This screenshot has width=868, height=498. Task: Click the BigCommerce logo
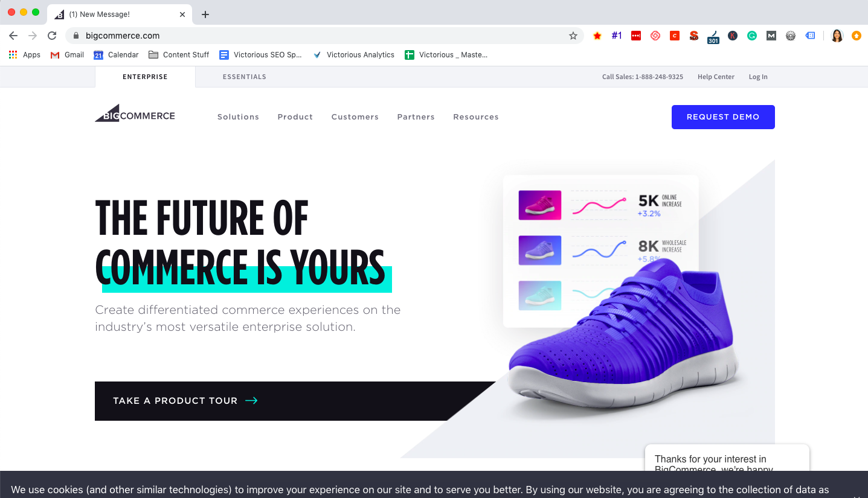[x=135, y=113]
